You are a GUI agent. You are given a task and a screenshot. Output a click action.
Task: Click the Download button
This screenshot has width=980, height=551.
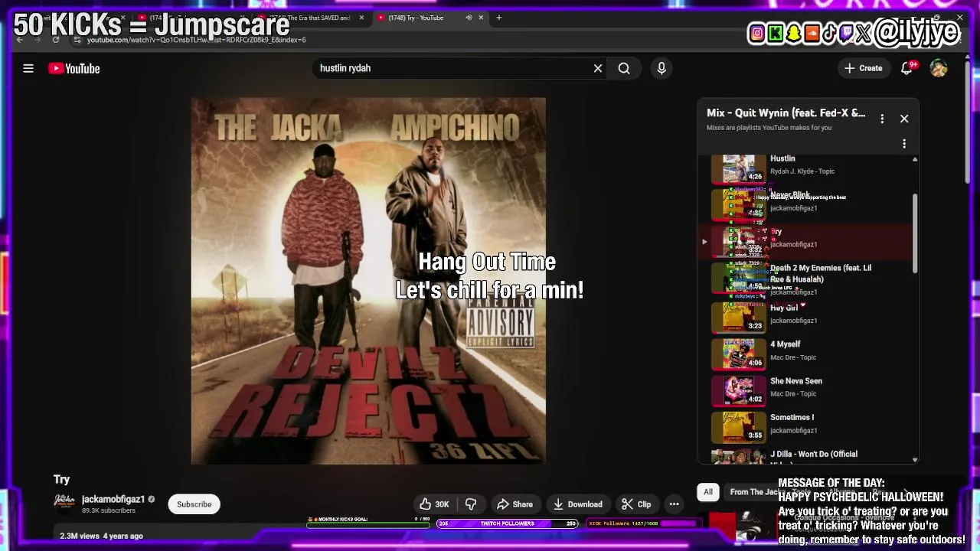[577, 504]
